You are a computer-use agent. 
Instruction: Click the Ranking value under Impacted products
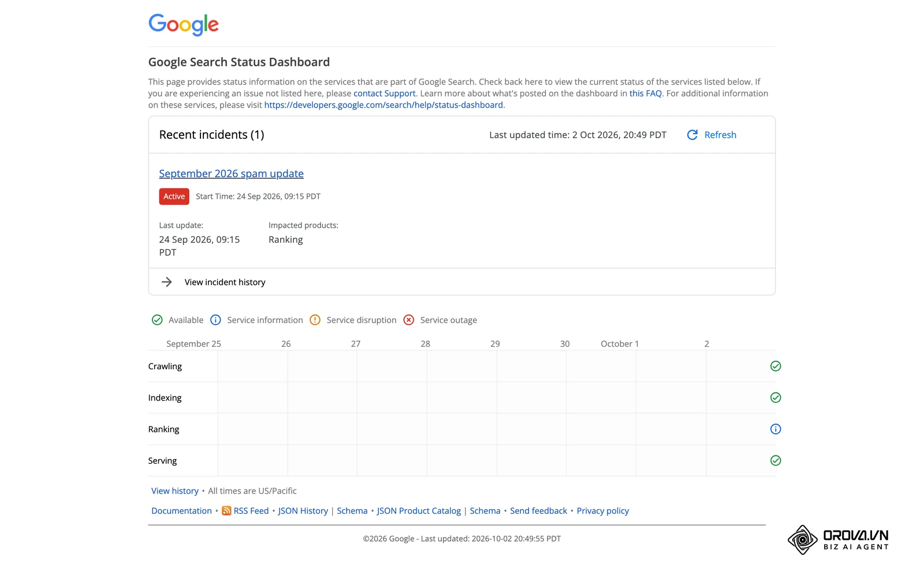(285, 240)
